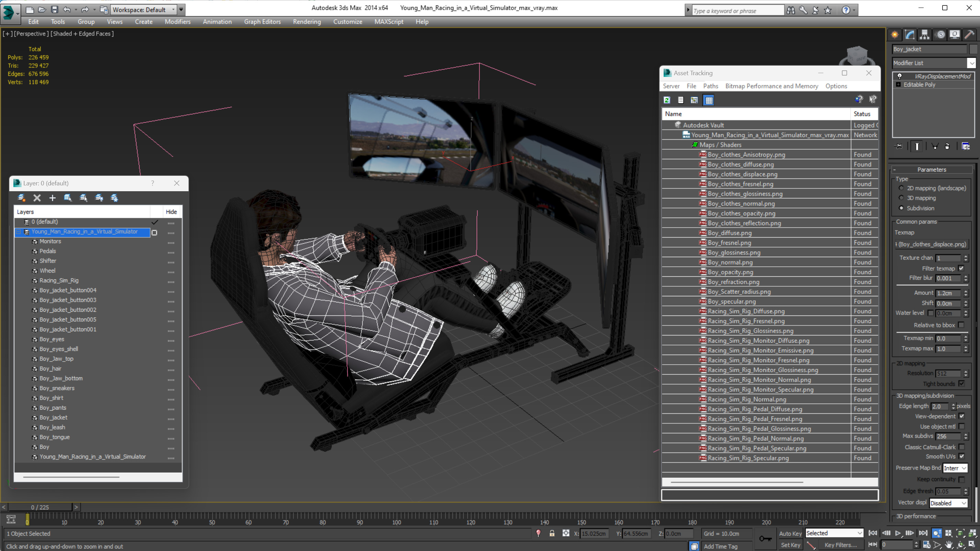Click the Set Keys key icon
This screenshot has width=980, height=551.
[765, 538]
